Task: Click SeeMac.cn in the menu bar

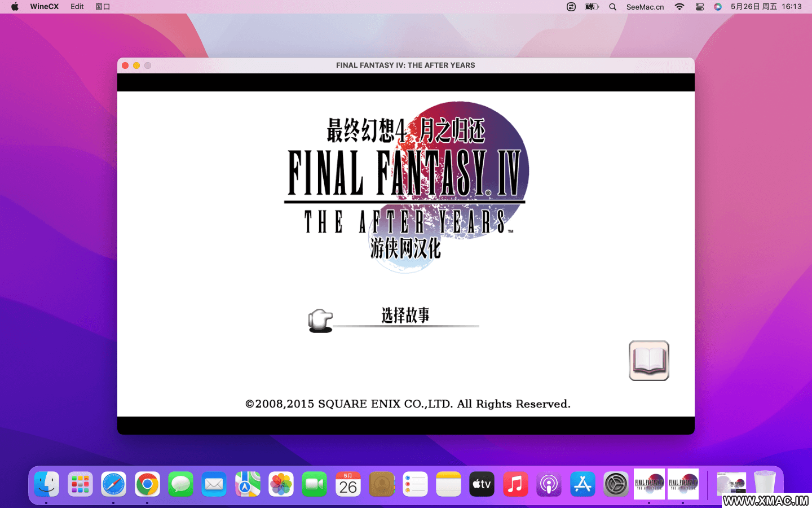Action: pos(645,7)
